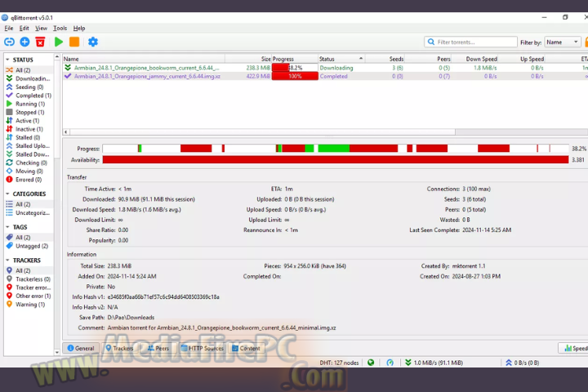
Task: Click the global upload speed 0 B/s indicator
Action: coord(523,363)
